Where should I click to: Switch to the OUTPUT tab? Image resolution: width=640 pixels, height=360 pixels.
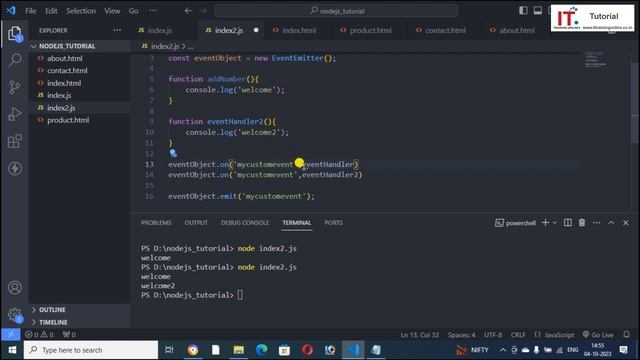[196, 222]
